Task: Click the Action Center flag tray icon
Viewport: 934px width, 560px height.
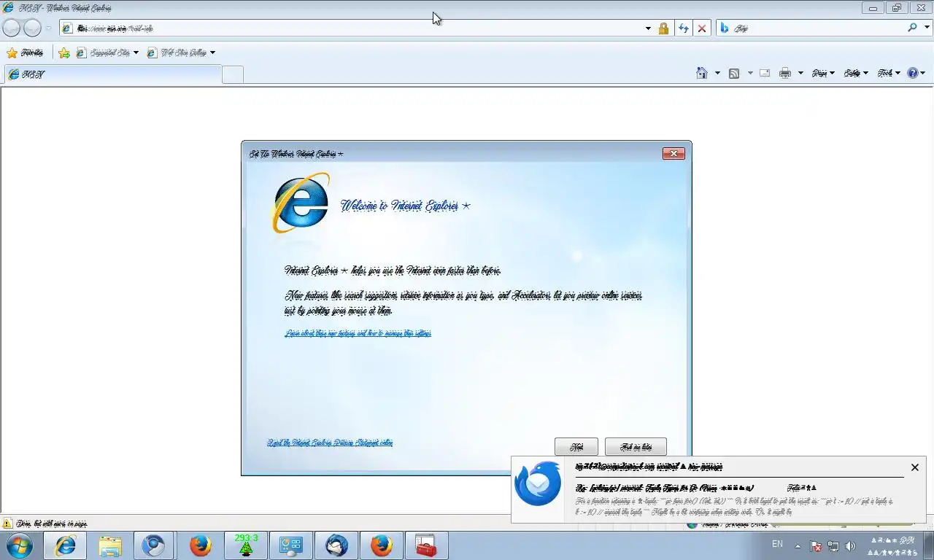Action: click(816, 546)
